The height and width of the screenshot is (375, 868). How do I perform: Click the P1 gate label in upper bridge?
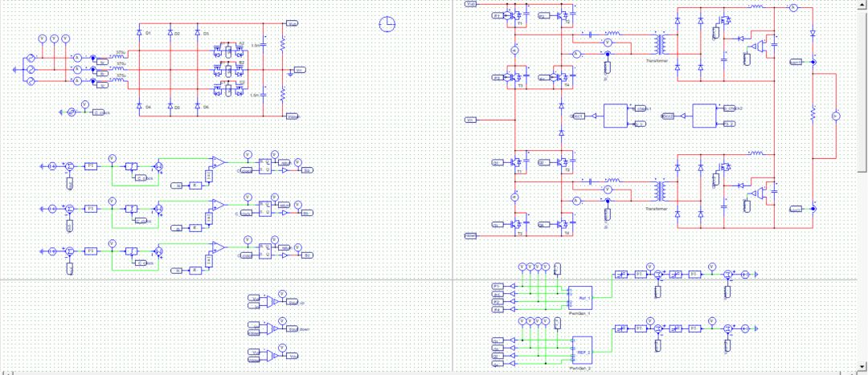point(497,16)
